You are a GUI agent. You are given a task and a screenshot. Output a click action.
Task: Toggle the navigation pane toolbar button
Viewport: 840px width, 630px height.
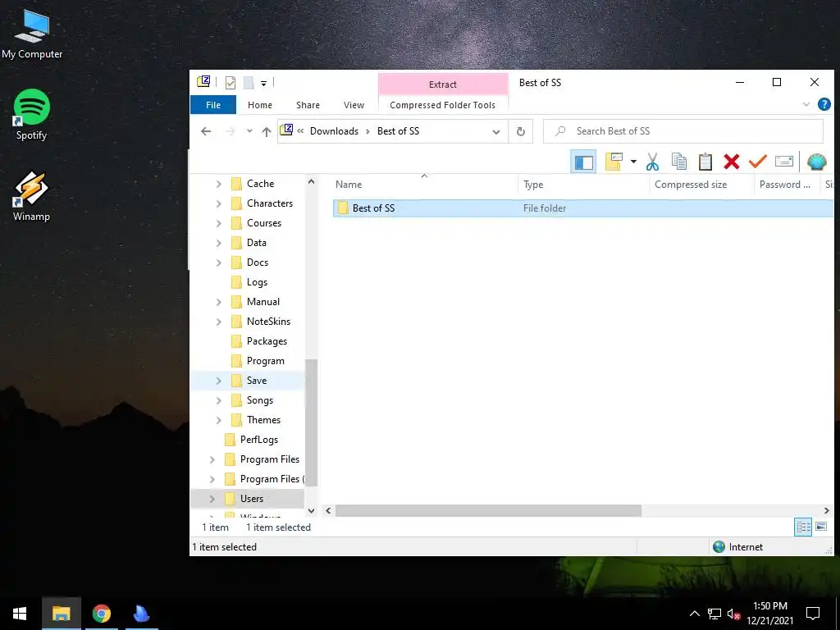pos(583,162)
